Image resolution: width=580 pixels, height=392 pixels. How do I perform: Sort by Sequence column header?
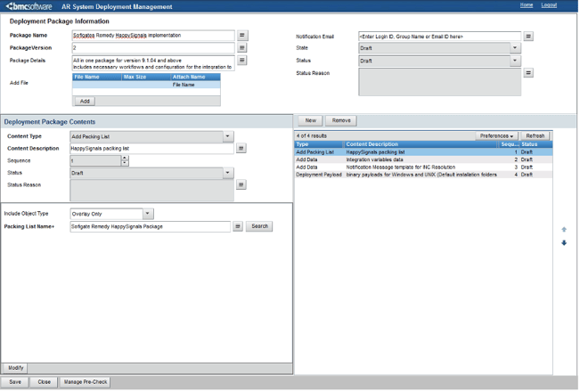tap(510, 144)
